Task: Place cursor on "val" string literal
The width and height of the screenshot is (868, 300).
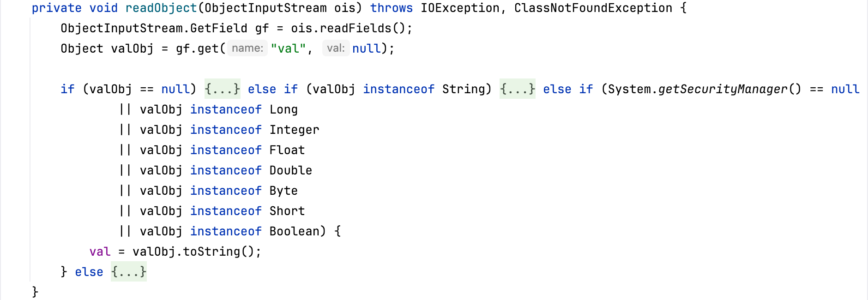Action: [x=288, y=48]
